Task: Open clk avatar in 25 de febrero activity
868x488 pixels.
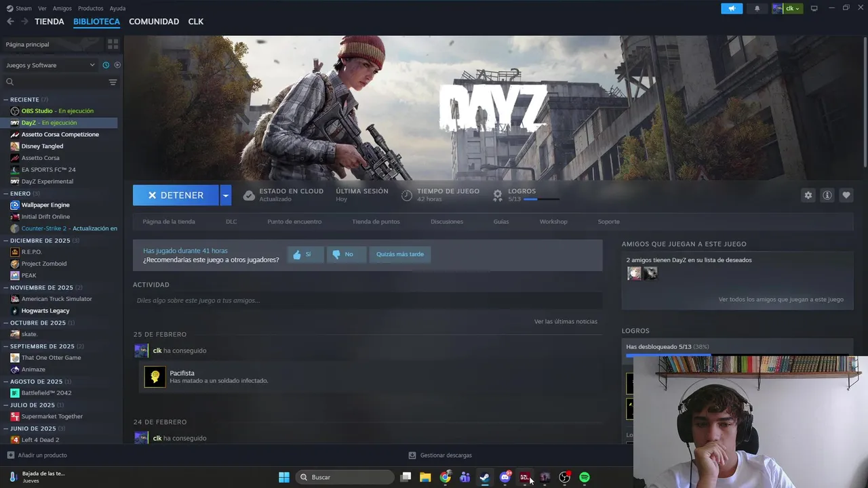Action: 141,350
